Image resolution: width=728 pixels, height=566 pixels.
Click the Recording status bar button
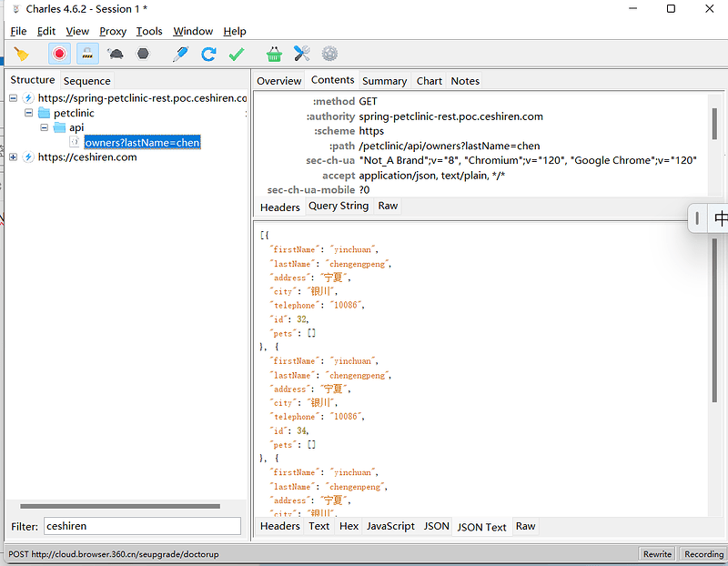click(x=703, y=554)
